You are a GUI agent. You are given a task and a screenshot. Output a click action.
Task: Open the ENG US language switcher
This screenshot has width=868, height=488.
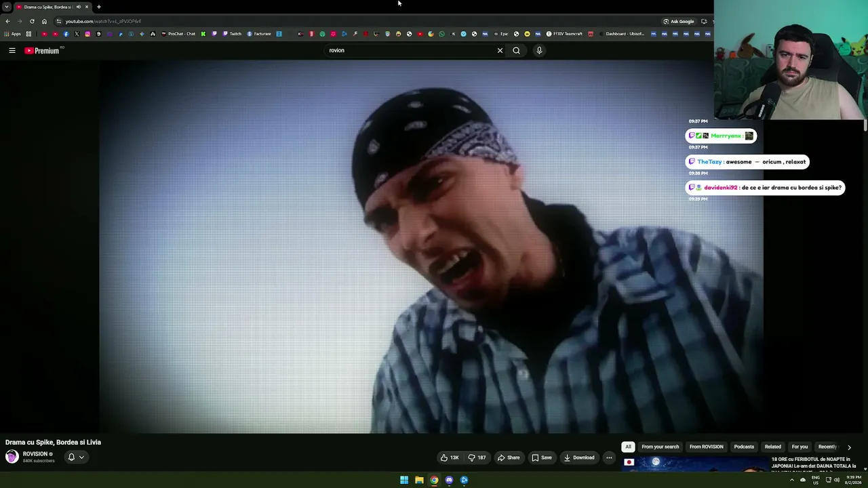815,480
